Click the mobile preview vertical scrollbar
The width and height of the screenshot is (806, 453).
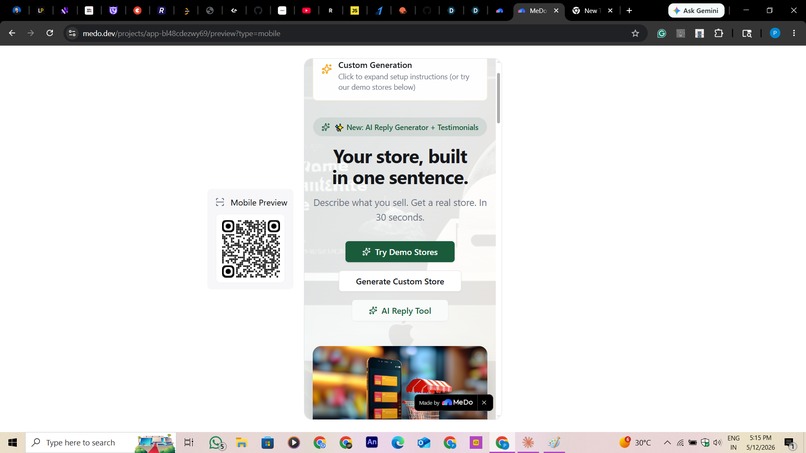click(498, 98)
